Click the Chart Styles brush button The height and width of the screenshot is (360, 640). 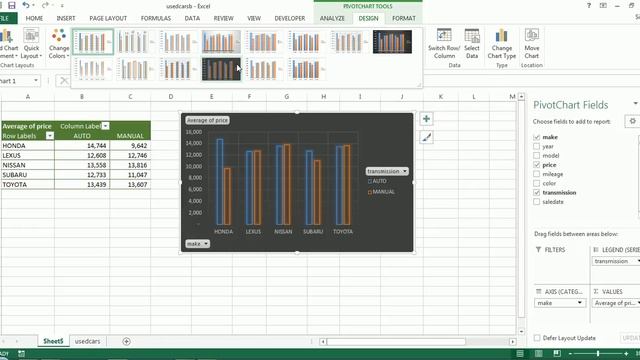(426, 138)
